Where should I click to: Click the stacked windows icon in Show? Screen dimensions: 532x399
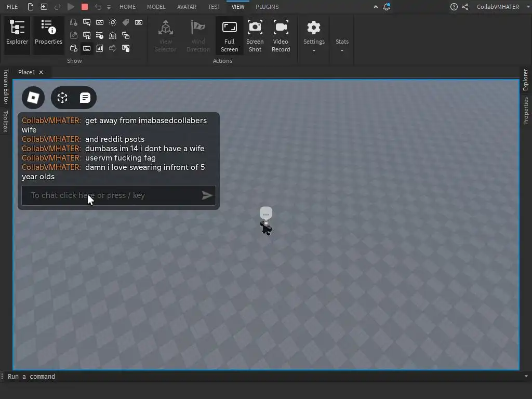point(126,35)
